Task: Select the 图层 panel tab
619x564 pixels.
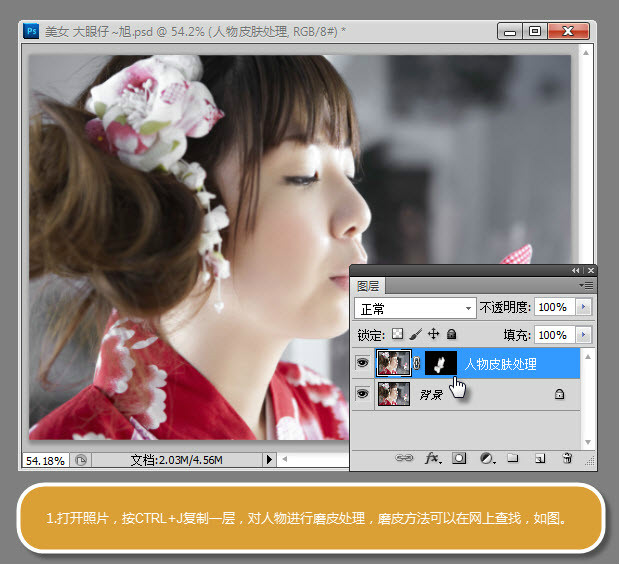Action: click(368, 286)
